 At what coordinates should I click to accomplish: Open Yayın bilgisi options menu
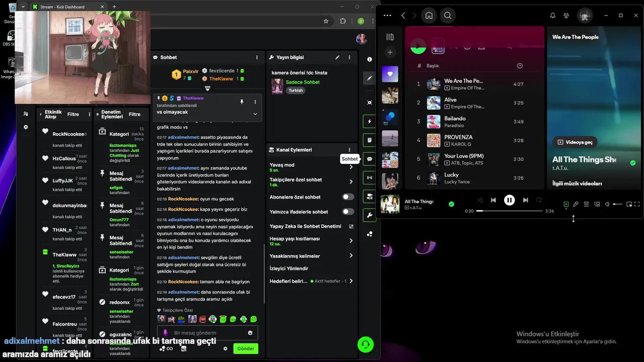(350, 57)
